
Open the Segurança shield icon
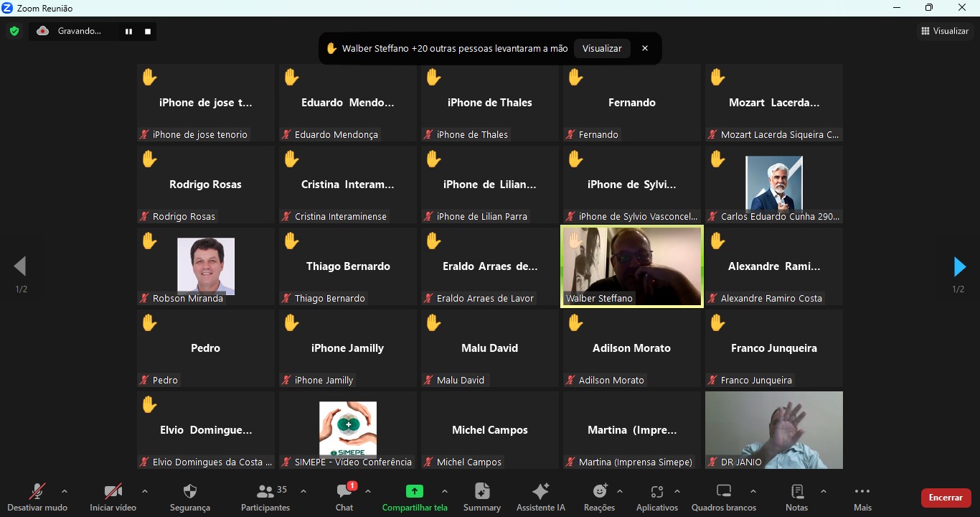pos(190,497)
